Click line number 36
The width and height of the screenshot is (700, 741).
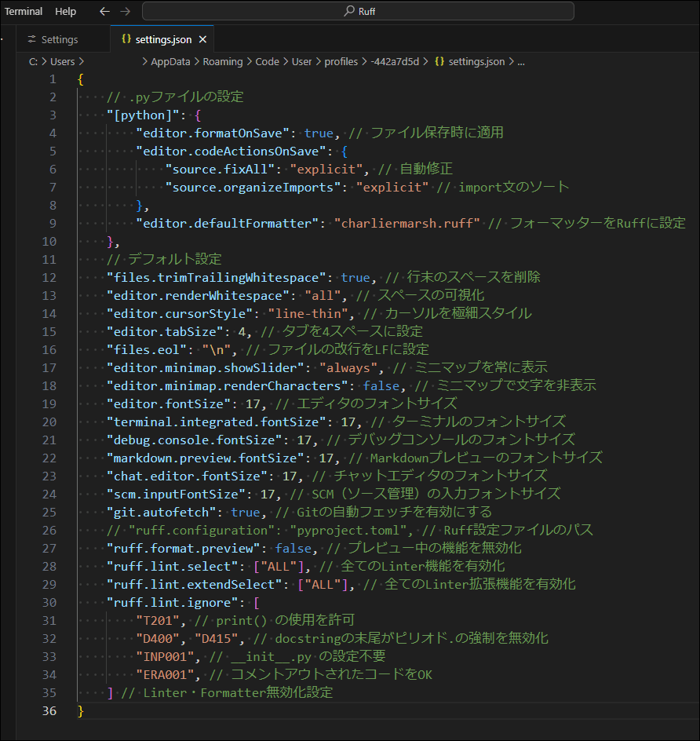tap(49, 711)
